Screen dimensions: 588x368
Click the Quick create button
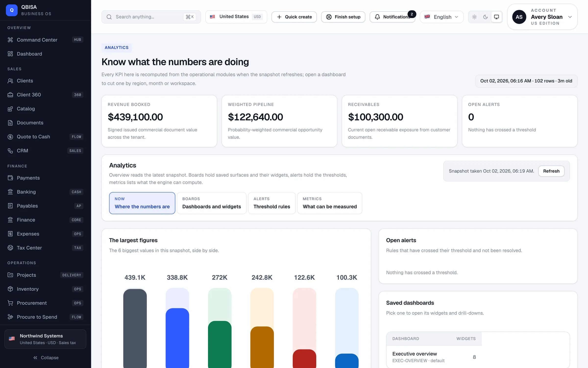coord(294,17)
